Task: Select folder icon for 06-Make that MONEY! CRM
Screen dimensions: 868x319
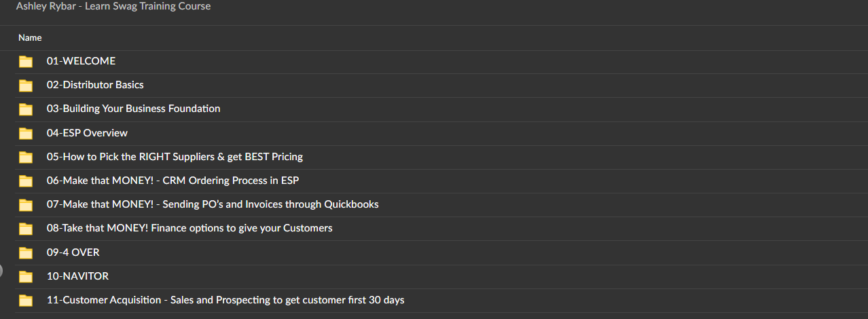Action: click(26, 181)
